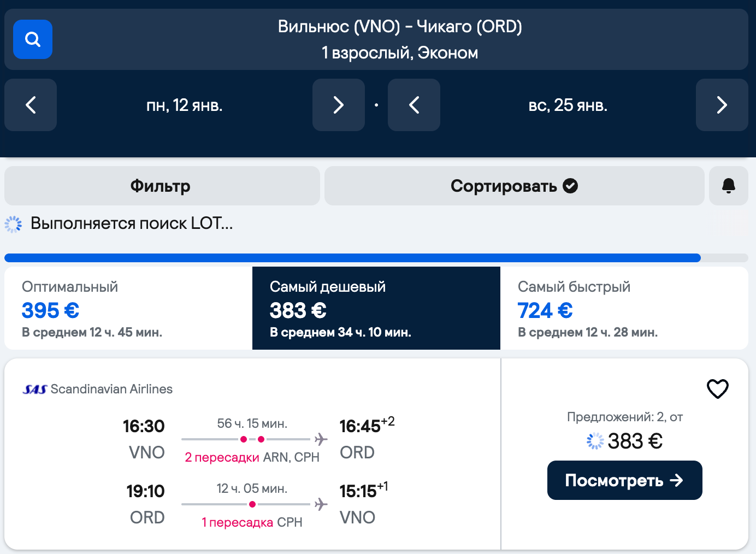Select the Самый дешевый 383 € tab

point(376,308)
